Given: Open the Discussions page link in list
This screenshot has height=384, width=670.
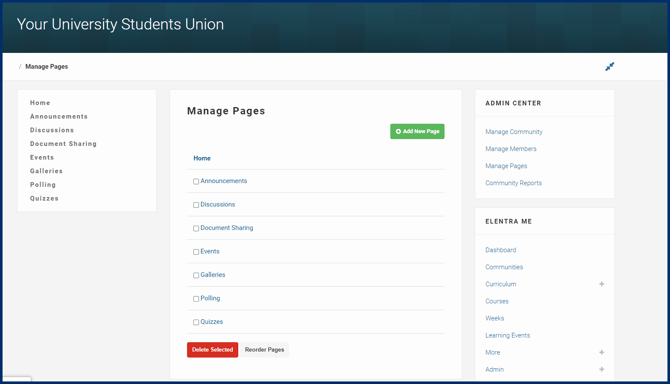Looking at the screenshot, I should (x=218, y=205).
